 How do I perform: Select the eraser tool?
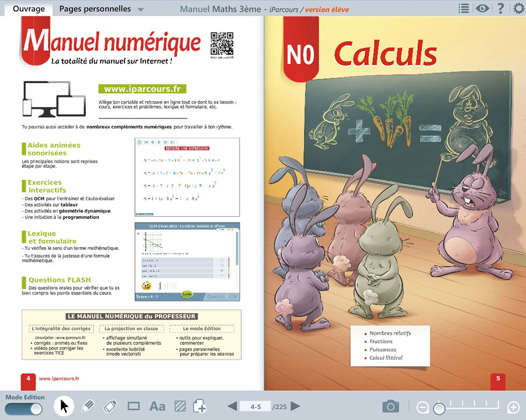click(110, 406)
